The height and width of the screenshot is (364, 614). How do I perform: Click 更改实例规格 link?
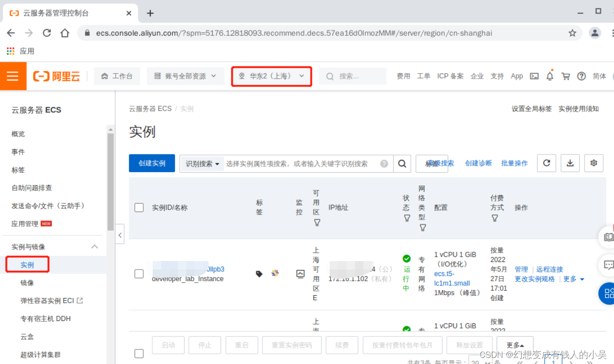[x=534, y=279]
